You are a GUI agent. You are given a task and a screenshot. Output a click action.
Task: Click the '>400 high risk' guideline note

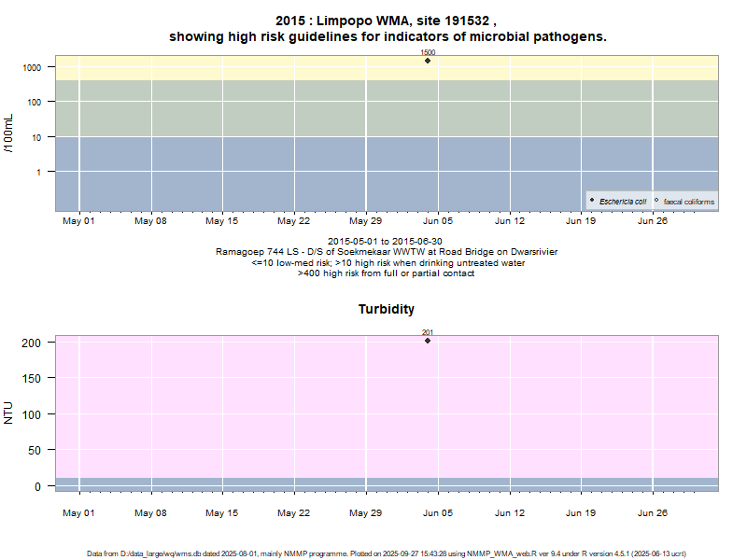[386, 273]
